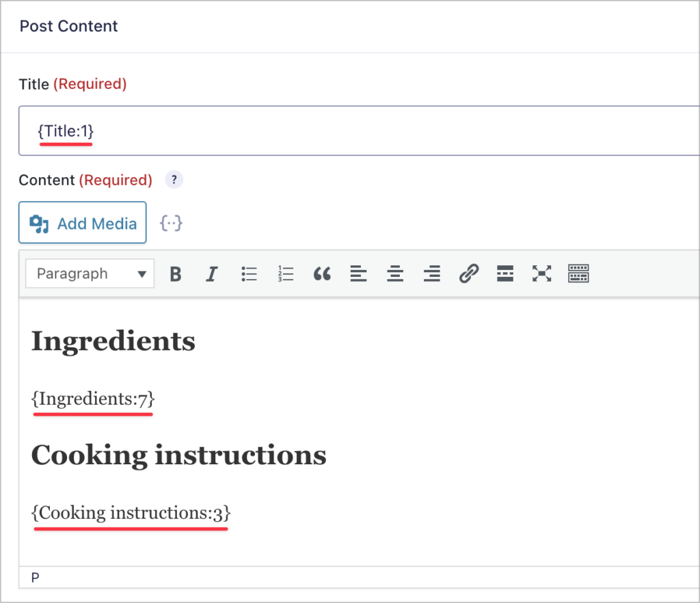Insert a hyperlink

(x=469, y=273)
